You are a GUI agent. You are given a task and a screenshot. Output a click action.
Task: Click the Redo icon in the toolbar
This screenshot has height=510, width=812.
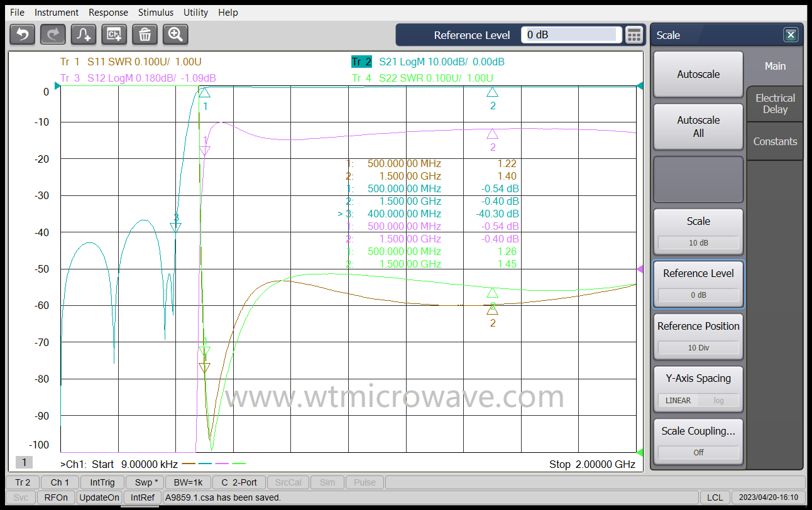[53, 35]
